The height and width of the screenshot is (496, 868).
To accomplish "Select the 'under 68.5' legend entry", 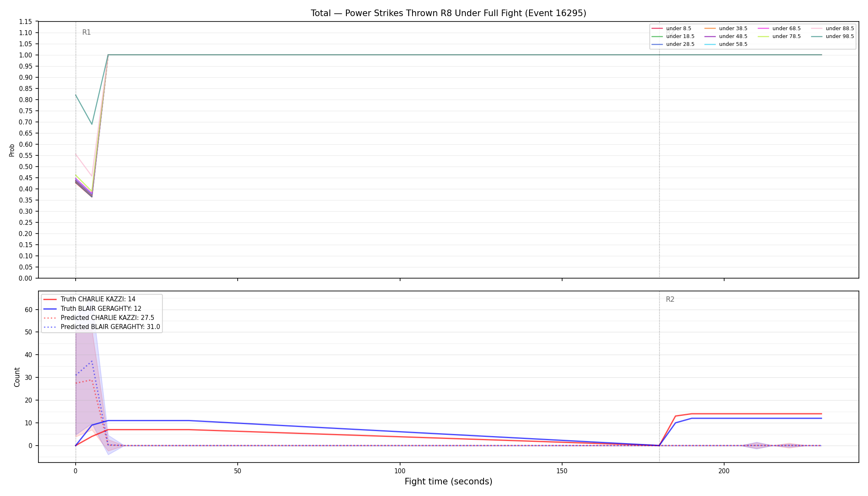I will [x=779, y=29].
